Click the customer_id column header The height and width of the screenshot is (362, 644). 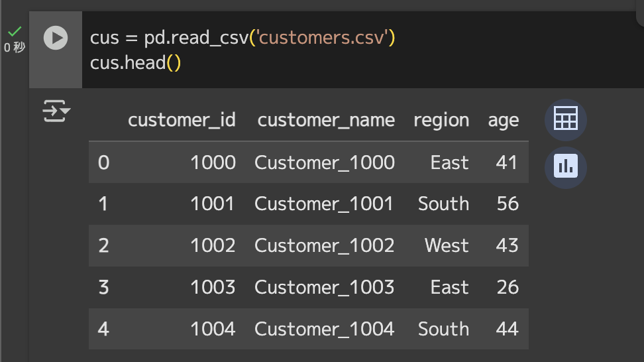(x=182, y=121)
